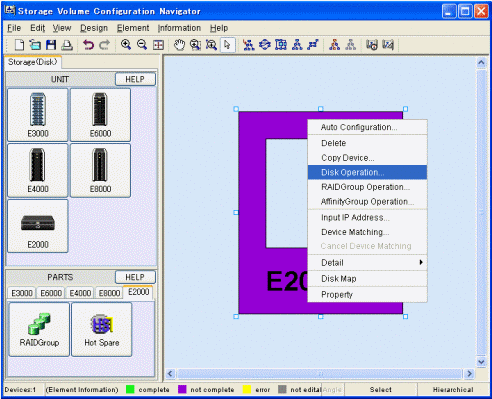Choose Disk Operation from context menu
492x399 pixels.
pos(367,172)
